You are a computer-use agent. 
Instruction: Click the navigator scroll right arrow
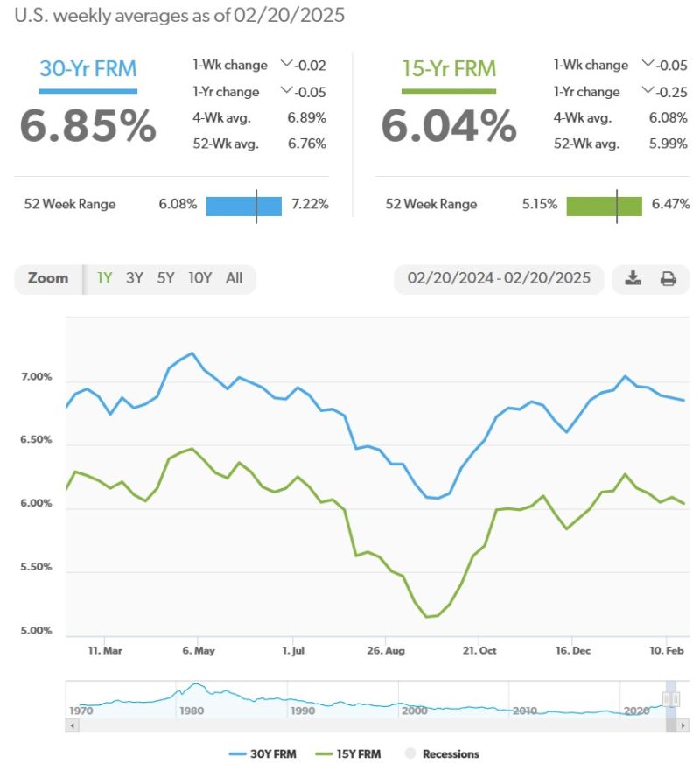coord(683,726)
